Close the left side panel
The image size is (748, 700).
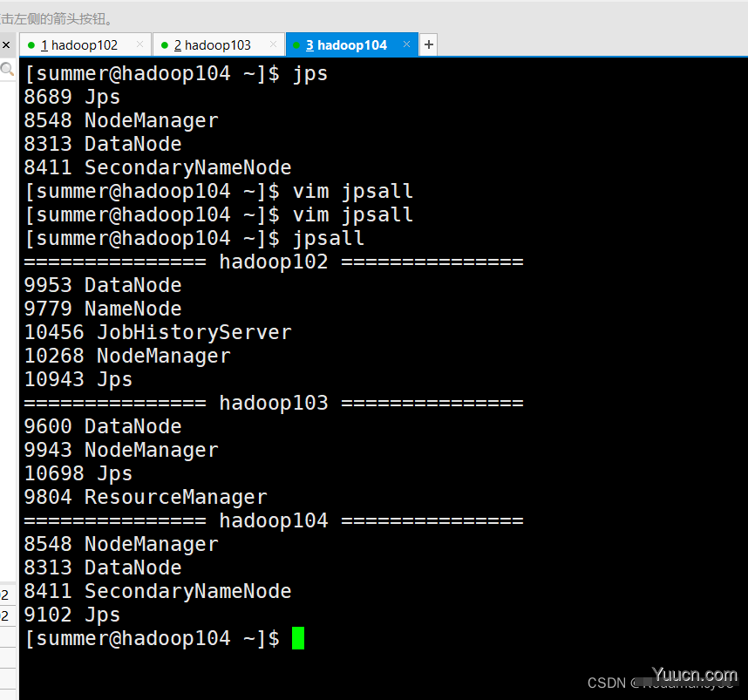(x=6, y=45)
